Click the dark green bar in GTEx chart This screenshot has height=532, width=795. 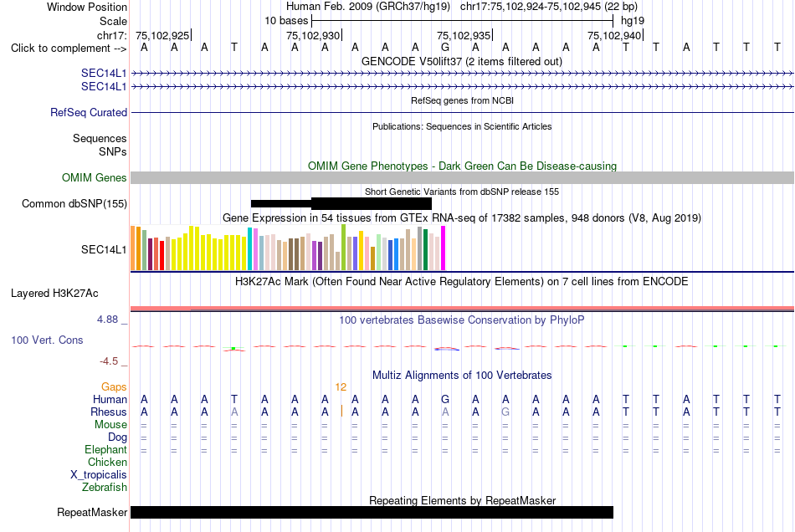(x=425, y=250)
